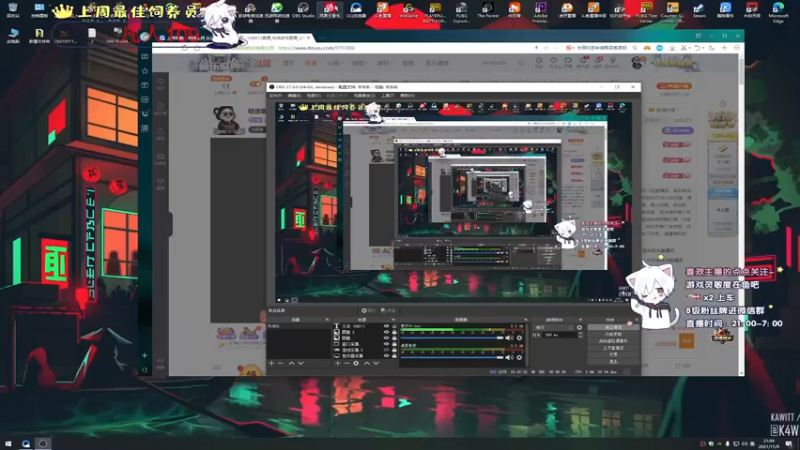The height and width of the screenshot is (450, 800).
Task: Open source Filters button above OBS panels
Action: (x=388, y=310)
